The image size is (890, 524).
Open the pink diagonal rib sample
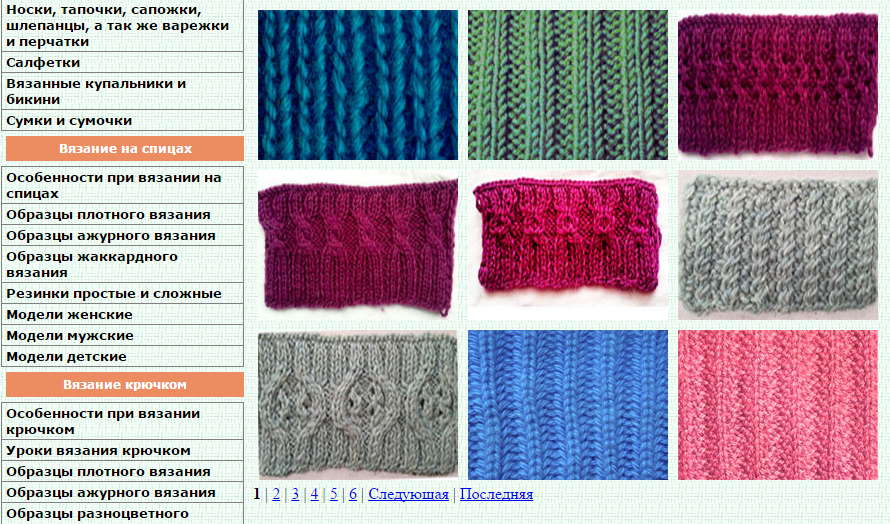[778, 405]
